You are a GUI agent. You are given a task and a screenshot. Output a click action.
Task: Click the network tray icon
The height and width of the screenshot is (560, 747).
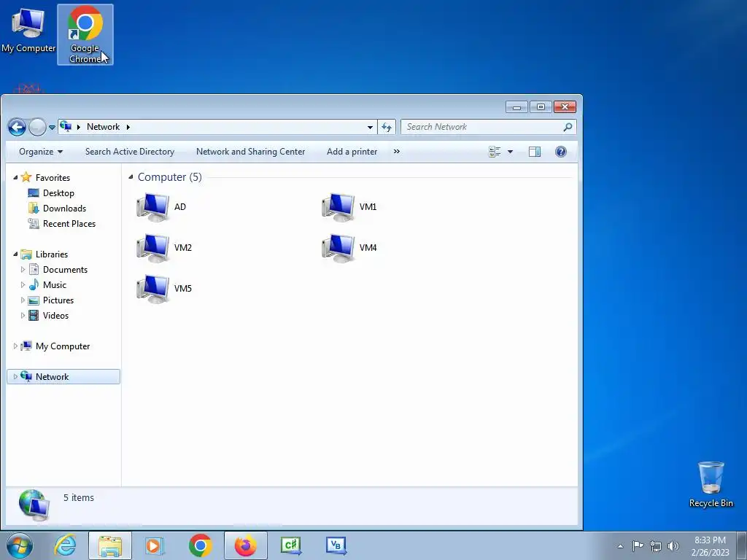656,546
